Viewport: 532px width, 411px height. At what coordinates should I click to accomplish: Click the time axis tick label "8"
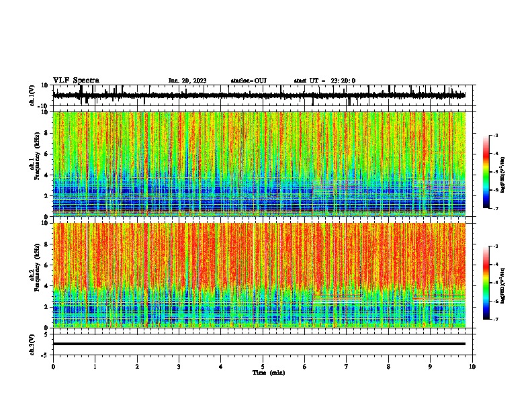click(388, 367)
